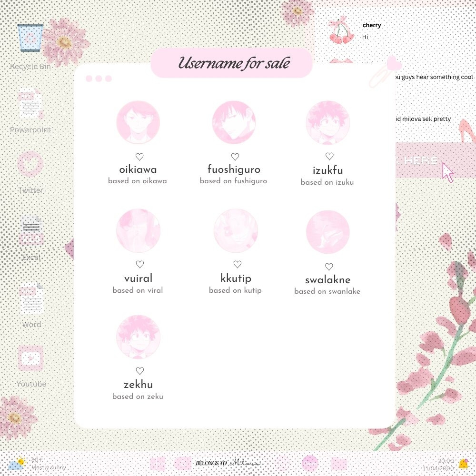Pick the username "zekhu"

138,384
